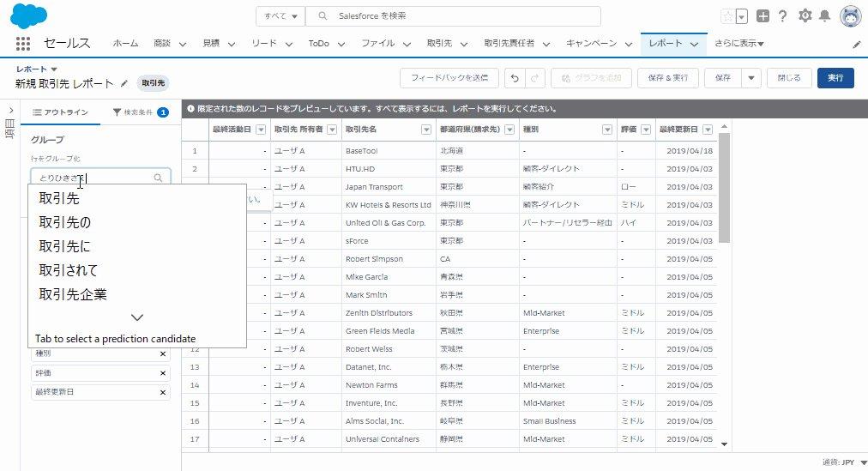Screen dimensions: 868x471
Task: Open the 取引先名 column menu arrow
Action: pos(425,130)
